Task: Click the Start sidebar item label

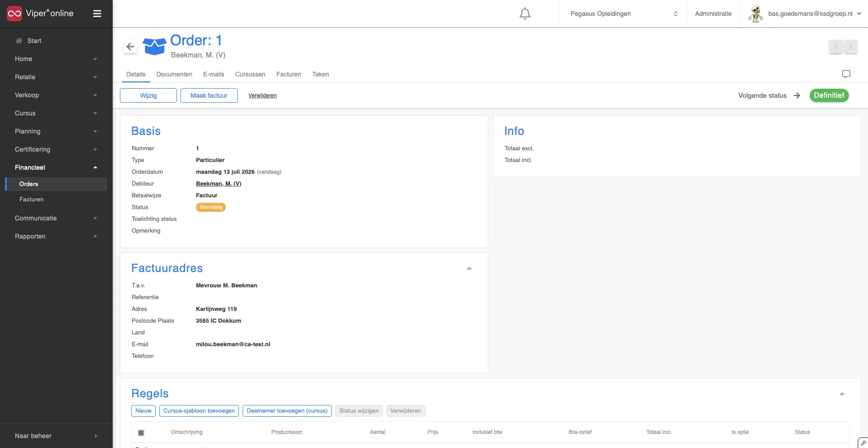Action: point(34,41)
